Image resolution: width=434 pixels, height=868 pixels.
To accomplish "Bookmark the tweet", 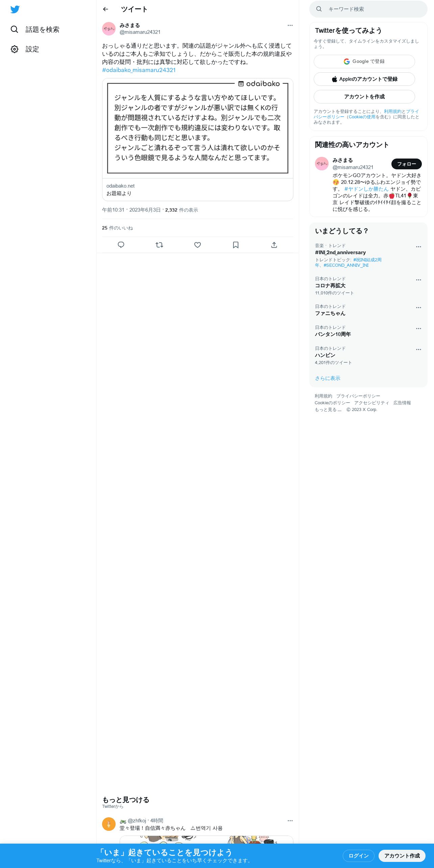I will tap(236, 245).
